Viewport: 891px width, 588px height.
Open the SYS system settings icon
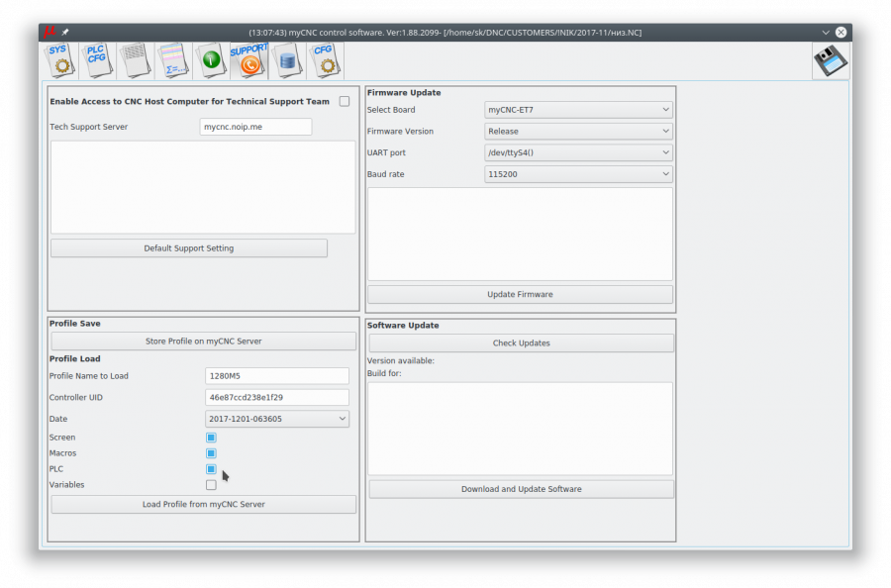point(59,60)
